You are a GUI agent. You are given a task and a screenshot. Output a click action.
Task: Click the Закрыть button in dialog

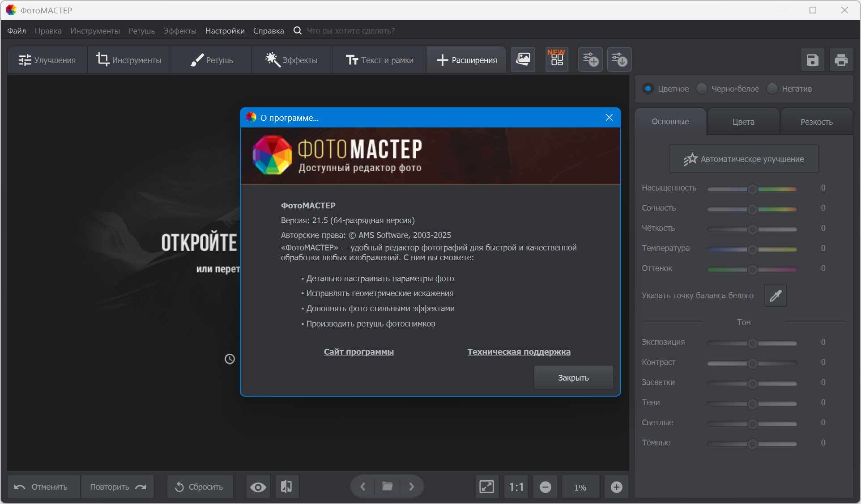(573, 377)
